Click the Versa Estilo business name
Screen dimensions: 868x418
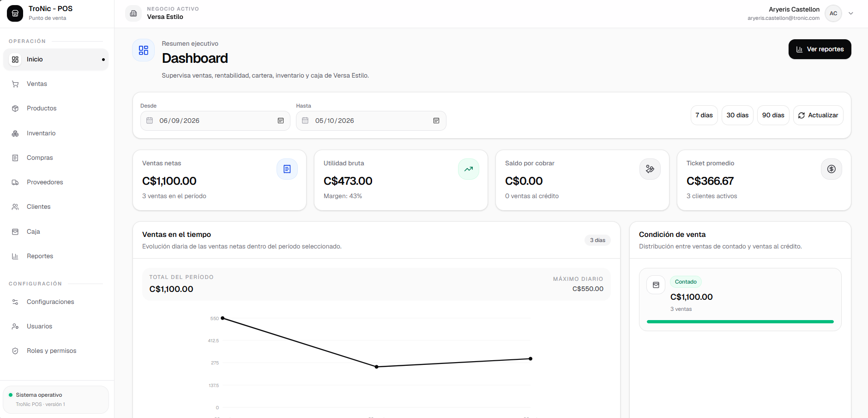point(165,17)
